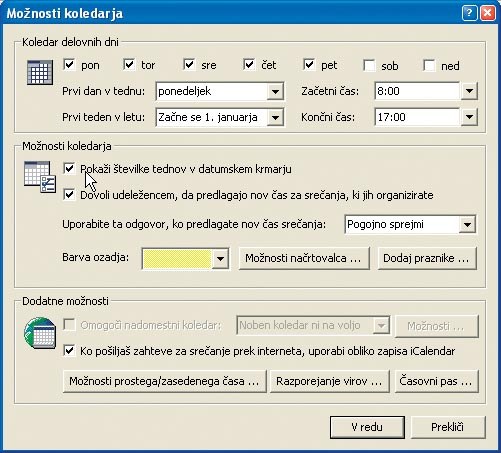Click the globe calendar icon
The height and width of the screenshot is (453, 501).
coord(40,333)
